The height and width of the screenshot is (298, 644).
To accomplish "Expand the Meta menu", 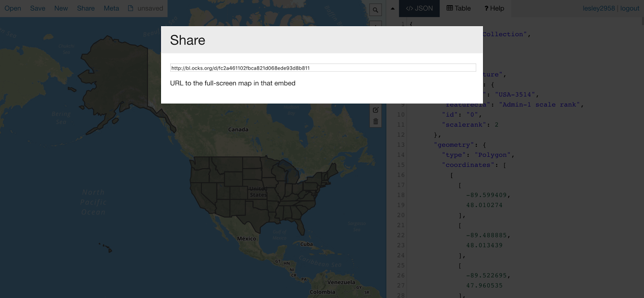I will pyautogui.click(x=111, y=8).
